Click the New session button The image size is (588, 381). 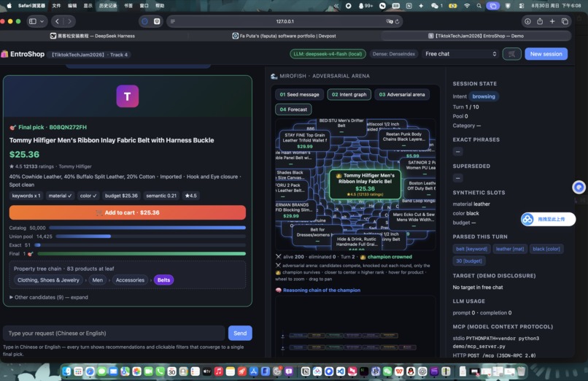[546, 54]
